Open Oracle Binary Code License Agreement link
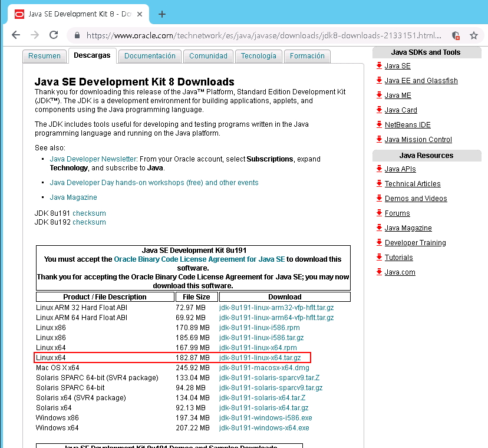Screen dimensions: 488x448 (x=199, y=259)
